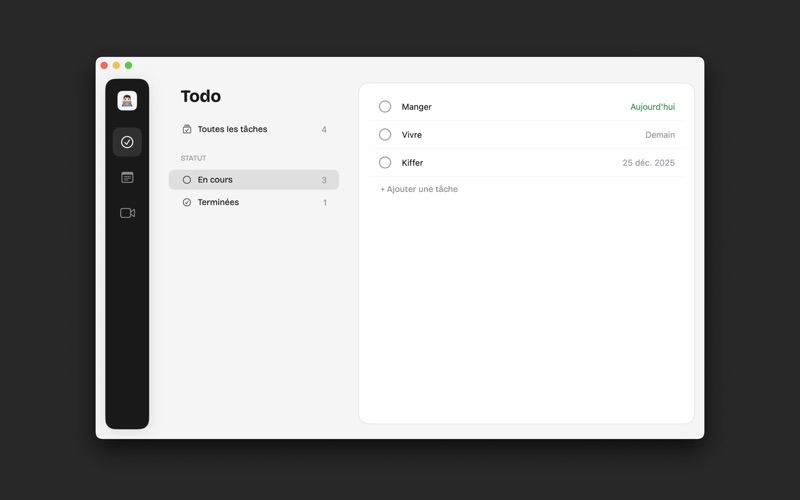This screenshot has height=500, width=800.
Task: Close the window with red button
Action: point(104,65)
